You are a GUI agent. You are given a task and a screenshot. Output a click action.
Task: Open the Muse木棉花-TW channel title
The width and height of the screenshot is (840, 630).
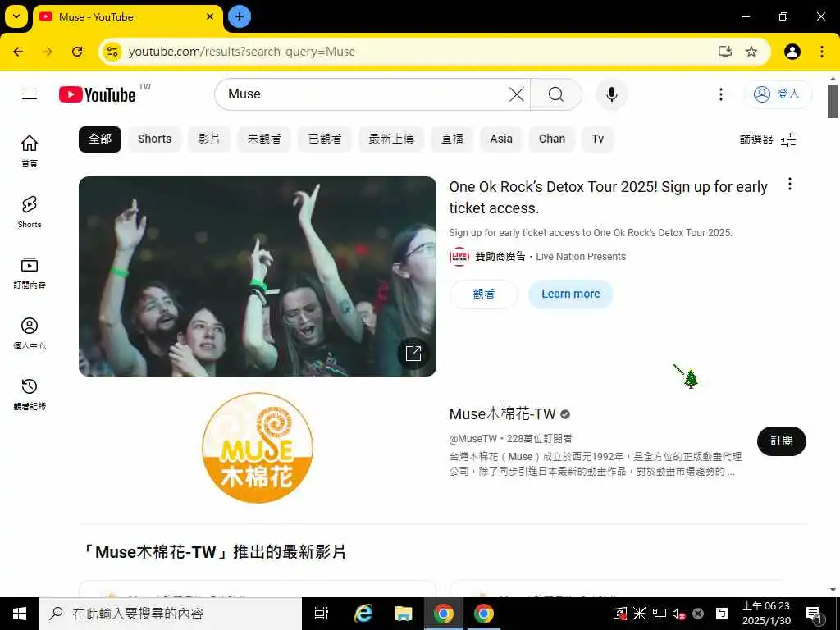pyautogui.click(x=503, y=414)
